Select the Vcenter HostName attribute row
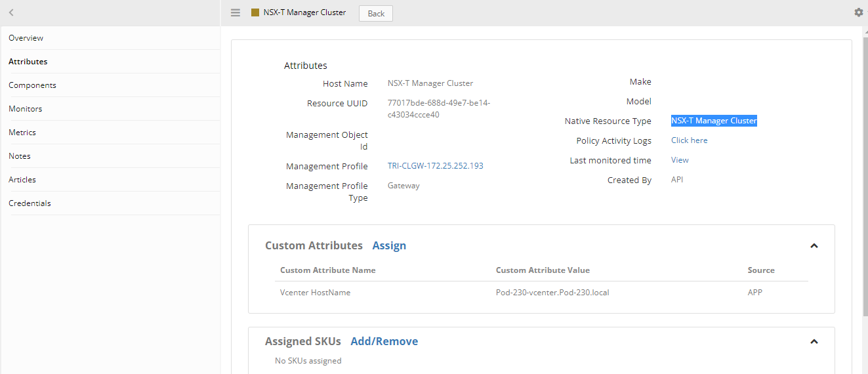Screen dimensions: 868x374 [541, 293]
